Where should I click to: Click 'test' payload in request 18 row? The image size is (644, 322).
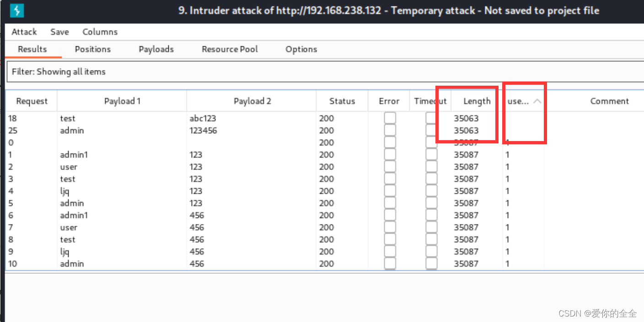(68, 118)
